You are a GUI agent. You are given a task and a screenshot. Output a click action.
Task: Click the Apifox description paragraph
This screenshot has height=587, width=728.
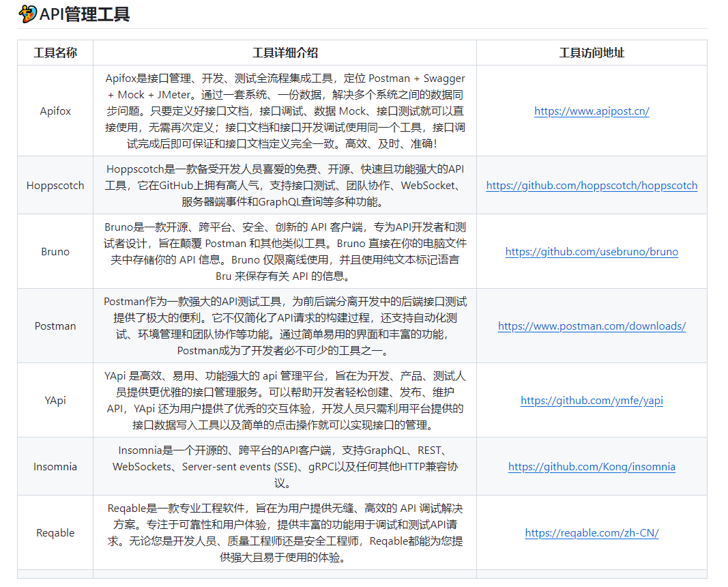[285, 111]
